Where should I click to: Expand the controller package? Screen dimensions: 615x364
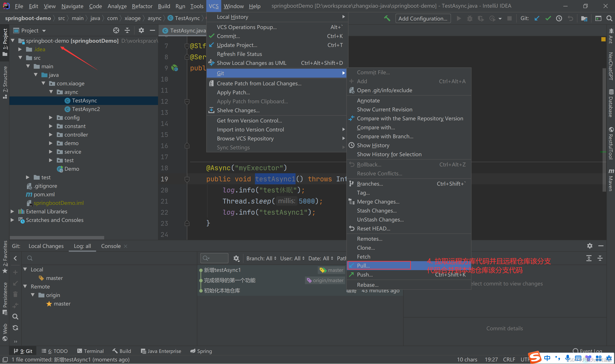click(51, 135)
